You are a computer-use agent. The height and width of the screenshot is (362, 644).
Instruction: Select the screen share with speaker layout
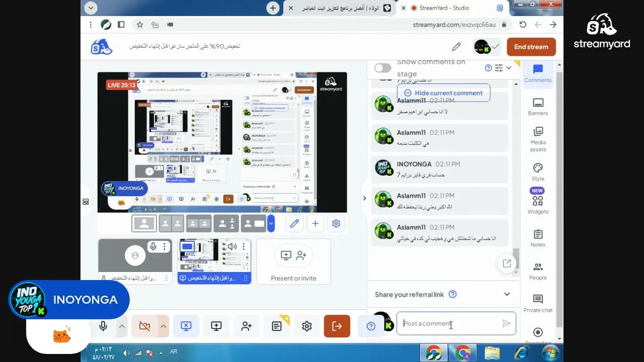pos(254,223)
